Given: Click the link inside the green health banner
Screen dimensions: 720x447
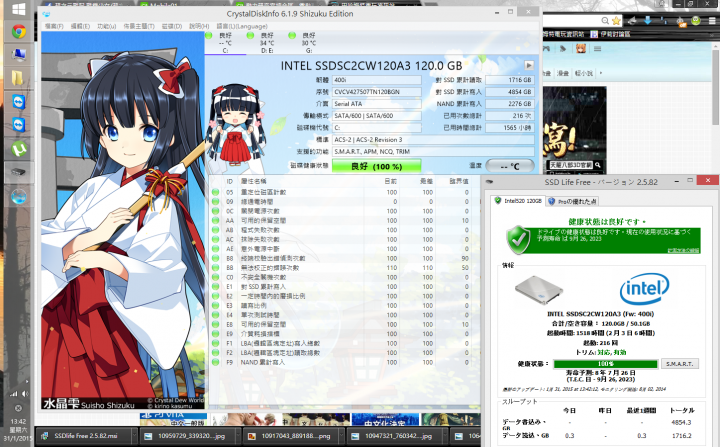Looking at the screenshot, I should point(683,250).
